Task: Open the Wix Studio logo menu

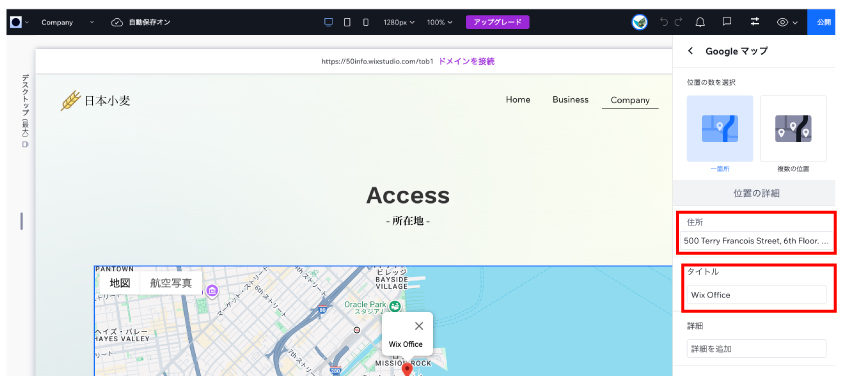Action: click(16, 22)
